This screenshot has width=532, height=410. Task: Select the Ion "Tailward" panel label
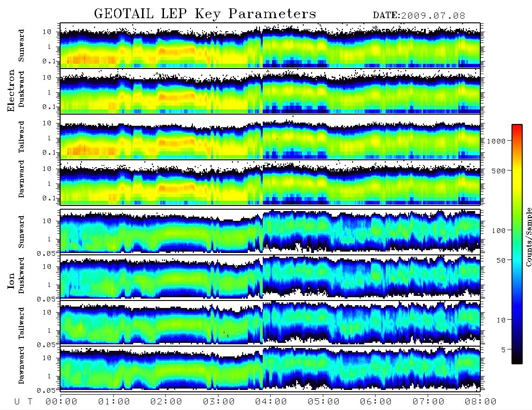pos(21,323)
